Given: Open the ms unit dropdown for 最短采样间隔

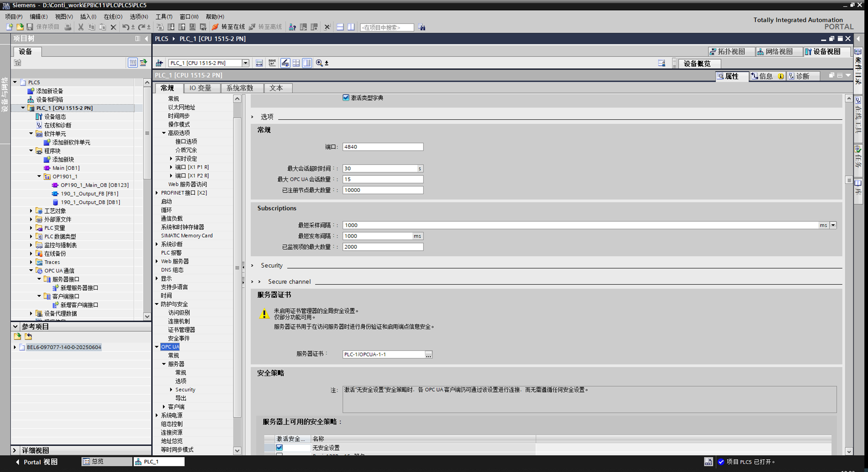Looking at the screenshot, I should point(833,225).
